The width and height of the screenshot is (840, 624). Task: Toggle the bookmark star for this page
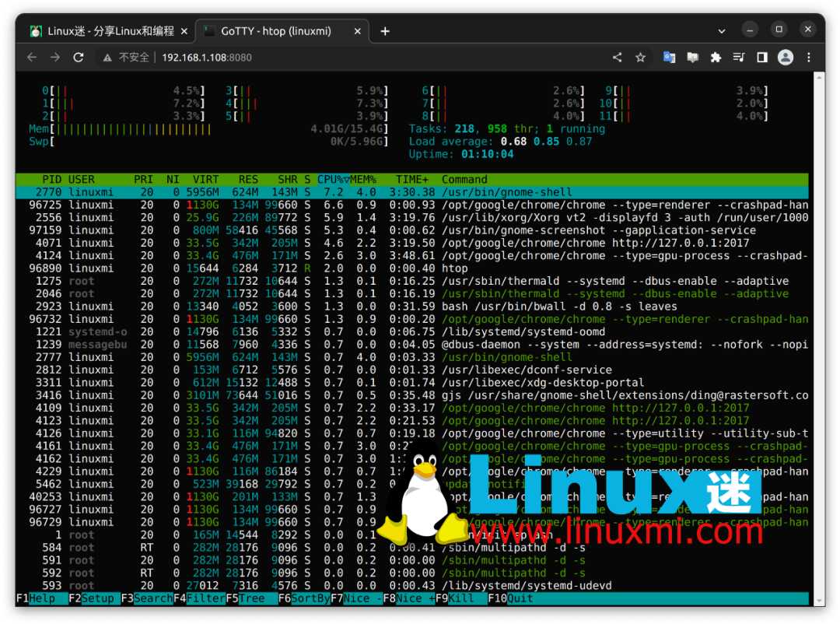pyautogui.click(x=640, y=57)
